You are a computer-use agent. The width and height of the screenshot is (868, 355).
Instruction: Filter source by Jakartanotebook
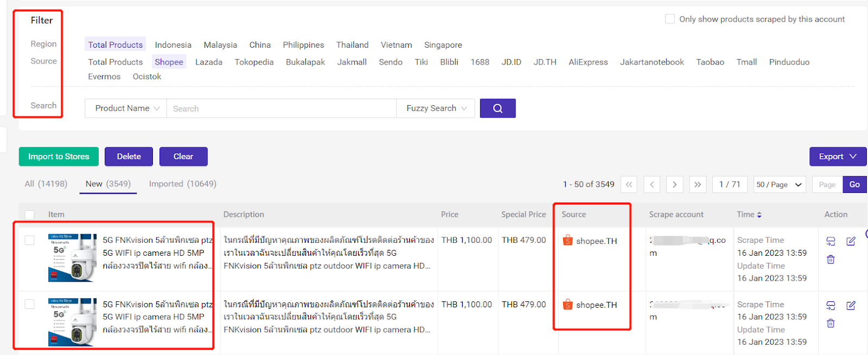[652, 62]
